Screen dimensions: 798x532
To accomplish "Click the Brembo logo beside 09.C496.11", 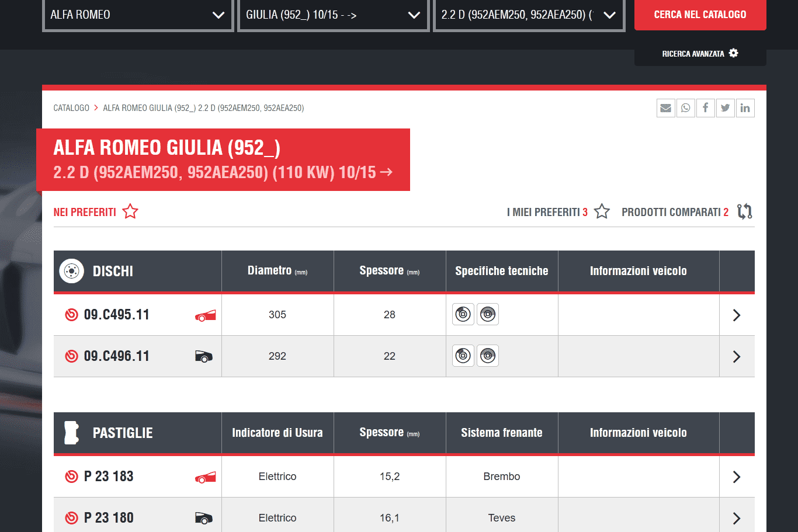I will pyautogui.click(x=71, y=356).
